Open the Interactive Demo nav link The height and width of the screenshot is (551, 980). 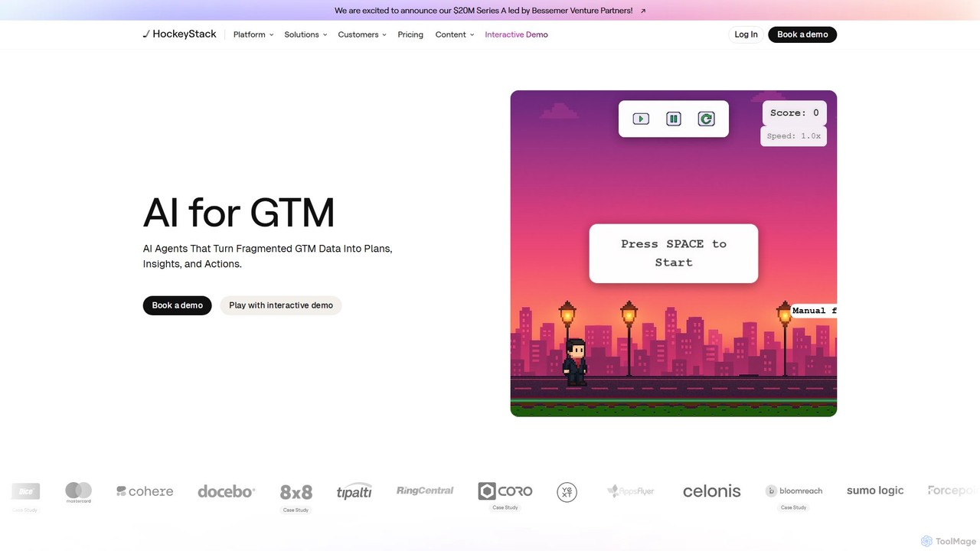click(x=516, y=34)
